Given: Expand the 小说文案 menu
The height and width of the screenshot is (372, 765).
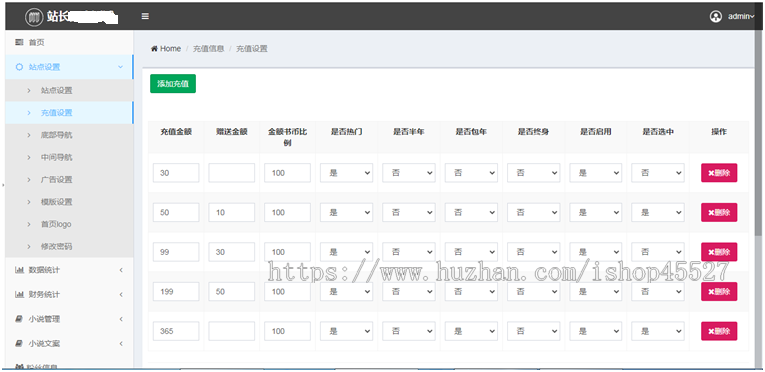Looking at the screenshot, I should 69,343.
